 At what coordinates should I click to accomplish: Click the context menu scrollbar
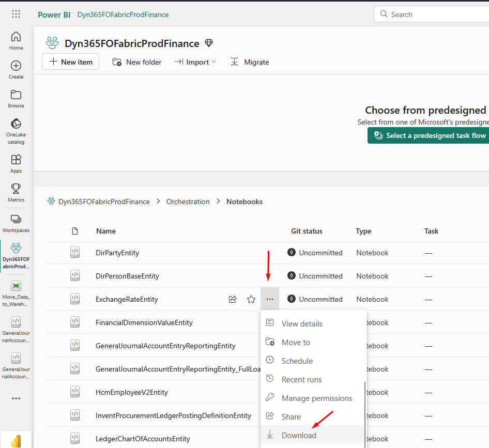pyautogui.click(x=365, y=414)
